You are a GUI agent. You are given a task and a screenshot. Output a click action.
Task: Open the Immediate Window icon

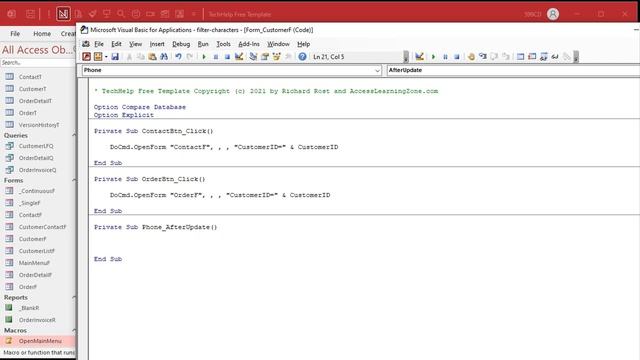pos(532,57)
